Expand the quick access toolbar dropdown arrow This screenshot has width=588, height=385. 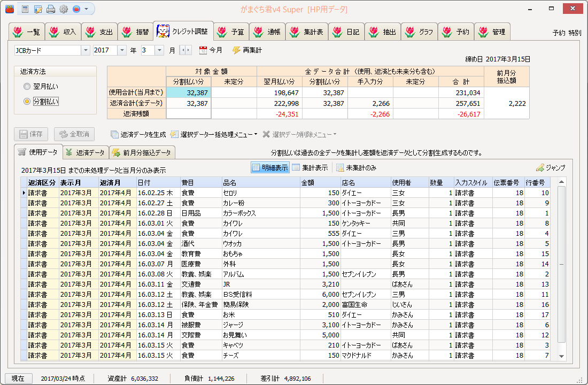pyautogui.click(x=86, y=9)
